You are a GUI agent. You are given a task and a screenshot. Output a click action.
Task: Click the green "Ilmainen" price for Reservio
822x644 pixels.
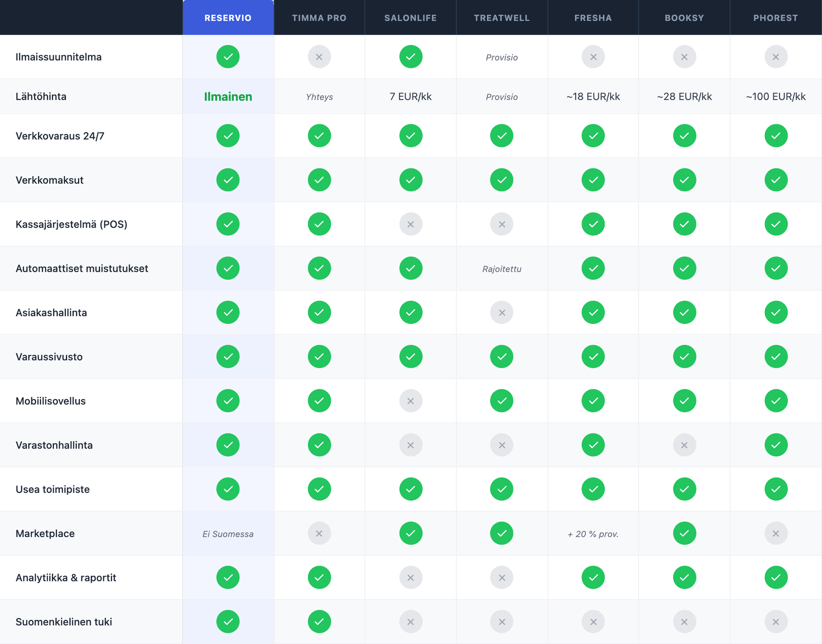(228, 97)
